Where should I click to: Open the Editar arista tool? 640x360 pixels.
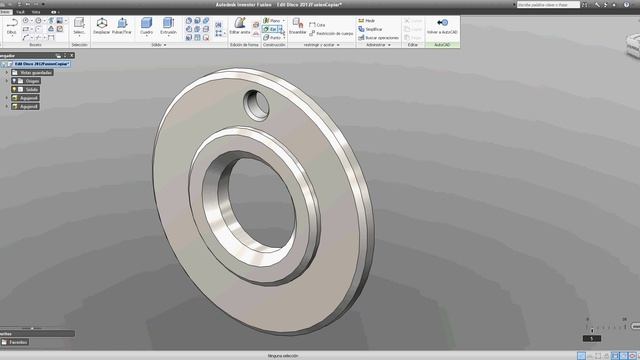click(240, 26)
